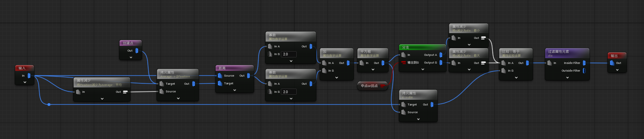The image size is (644, 139).
Task: Click In B value field of lower 幂数
Action: click(x=289, y=92)
